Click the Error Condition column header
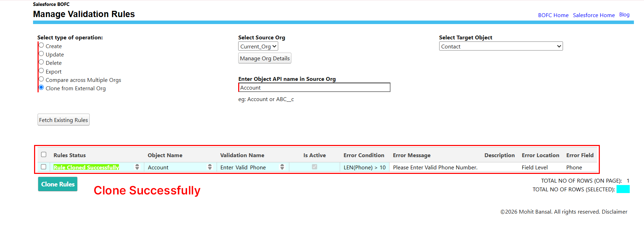 point(364,155)
